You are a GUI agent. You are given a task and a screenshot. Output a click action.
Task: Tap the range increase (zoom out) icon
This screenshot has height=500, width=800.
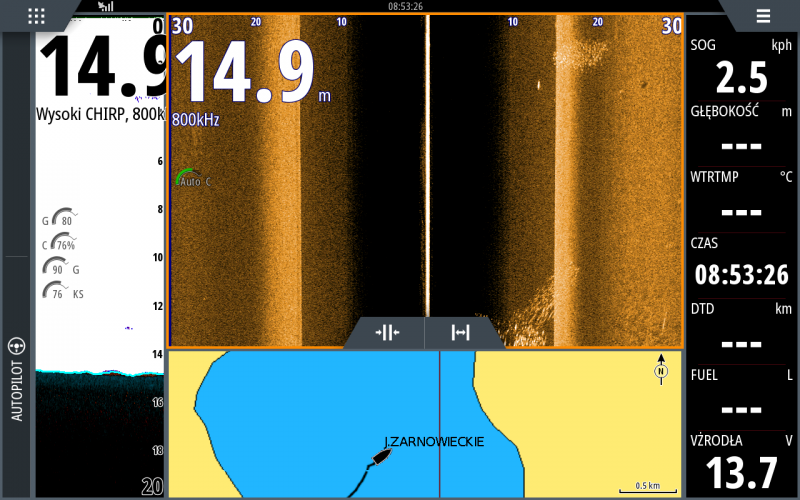(x=461, y=333)
